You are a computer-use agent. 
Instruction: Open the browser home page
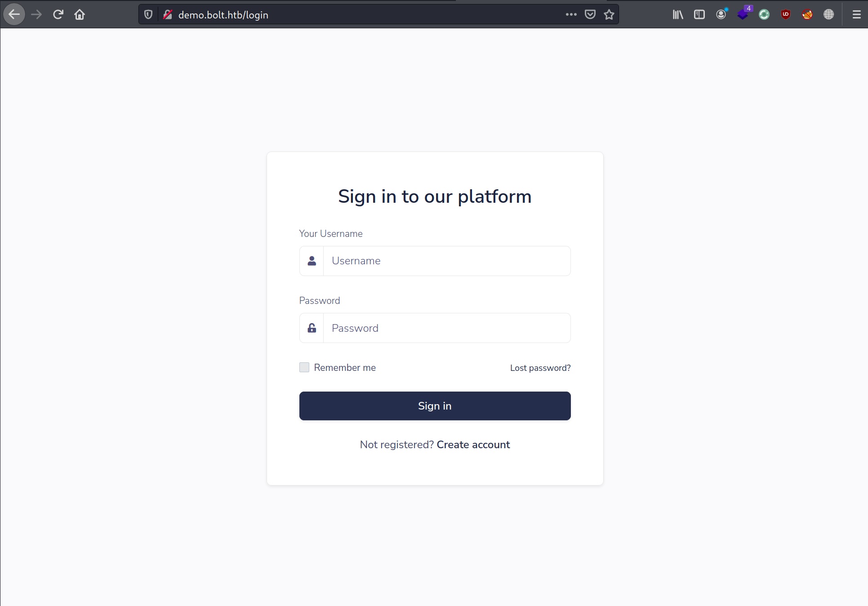(80, 15)
